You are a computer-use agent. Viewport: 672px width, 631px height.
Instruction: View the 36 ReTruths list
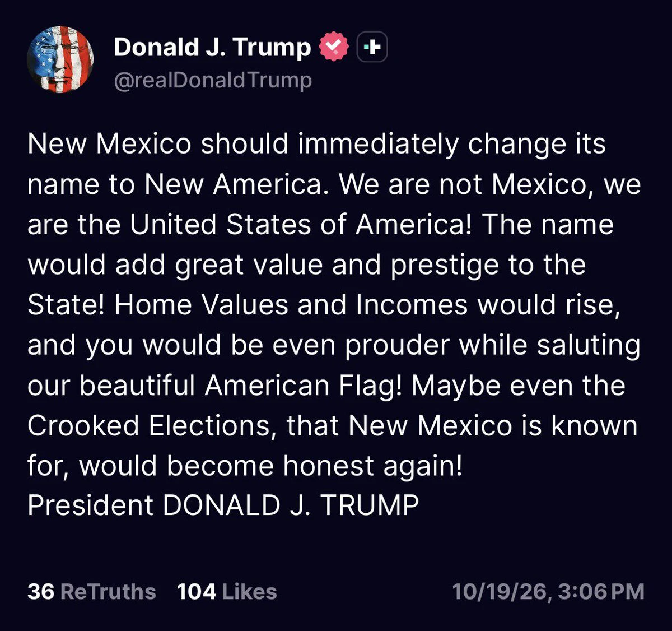point(91,591)
